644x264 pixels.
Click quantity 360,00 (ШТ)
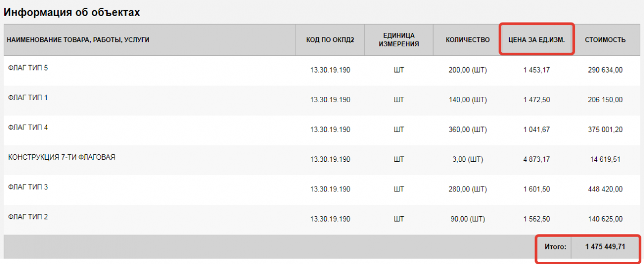pyautogui.click(x=467, y=130)
